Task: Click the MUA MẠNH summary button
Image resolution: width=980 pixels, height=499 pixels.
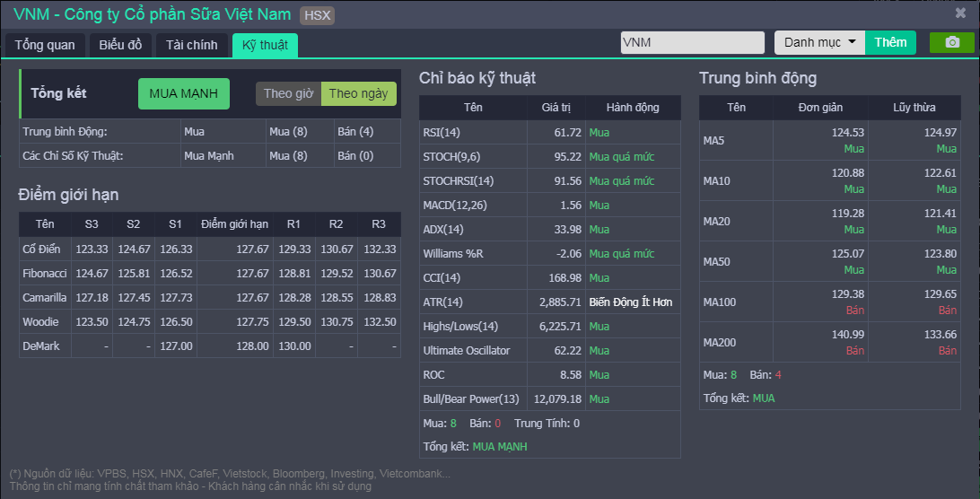Action: (x=184, y=93)
